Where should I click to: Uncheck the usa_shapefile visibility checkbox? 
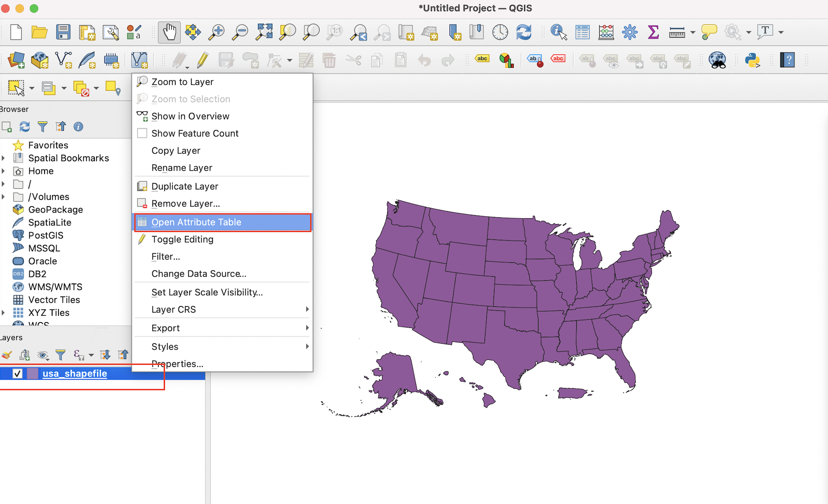18,373
